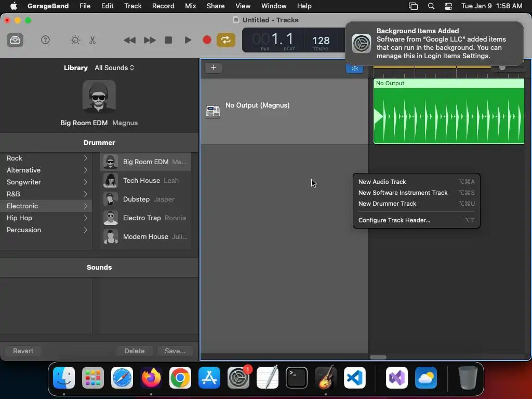Viewport: 532px width, 399px height.
Task: Launch Safari from the Dock
Action: (x=122, y=378)
